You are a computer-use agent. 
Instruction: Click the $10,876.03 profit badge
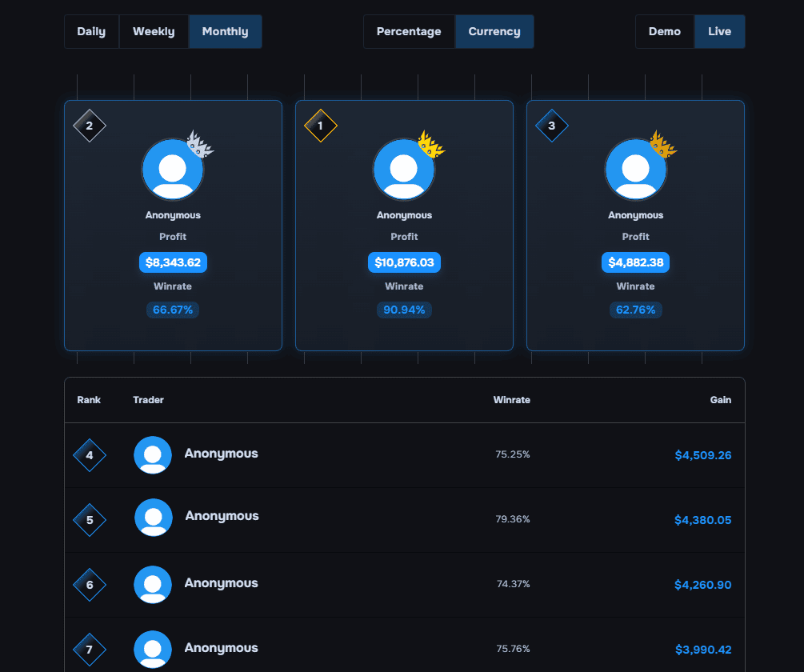click(x=404, y=262)
